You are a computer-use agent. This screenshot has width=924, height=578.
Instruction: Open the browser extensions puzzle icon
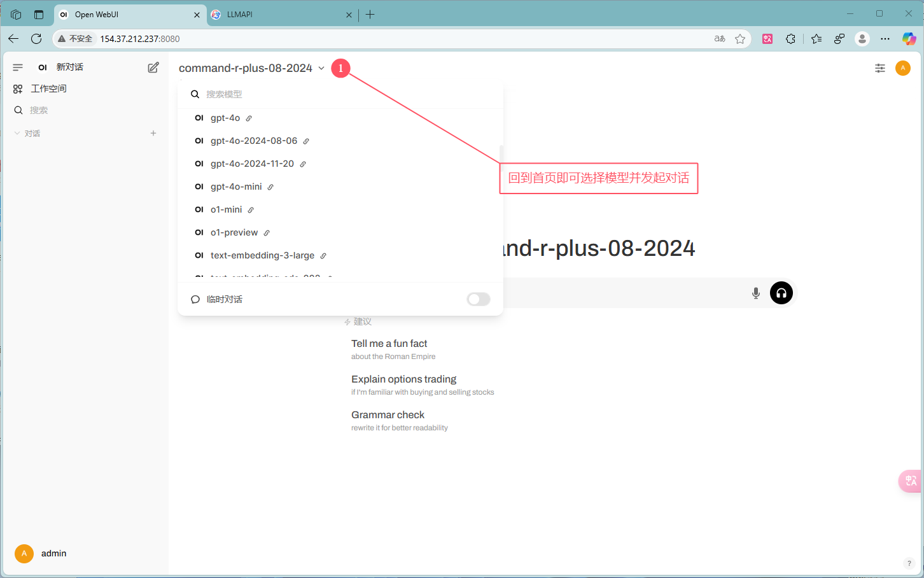point(790,39)
